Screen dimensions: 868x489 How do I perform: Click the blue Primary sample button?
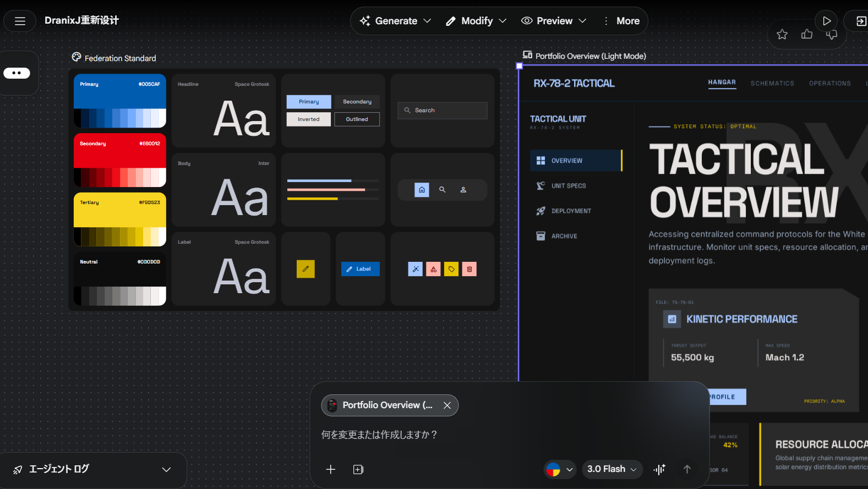(x=309, y=102)
